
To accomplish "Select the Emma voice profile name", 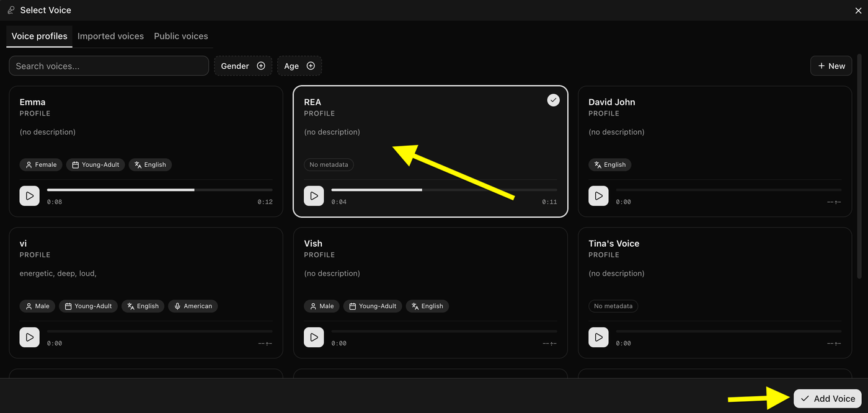I will tap(32, 102).
